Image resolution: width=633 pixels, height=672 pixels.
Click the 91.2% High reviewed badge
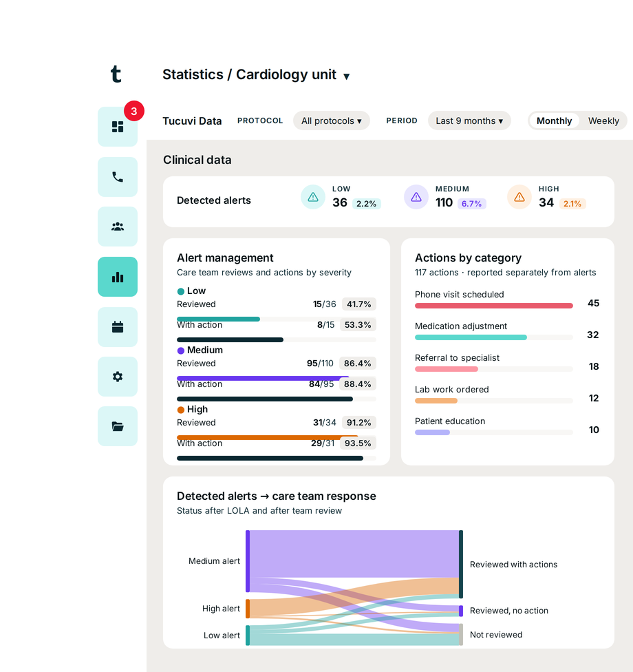pyautogui.click(x=359, y=423)
